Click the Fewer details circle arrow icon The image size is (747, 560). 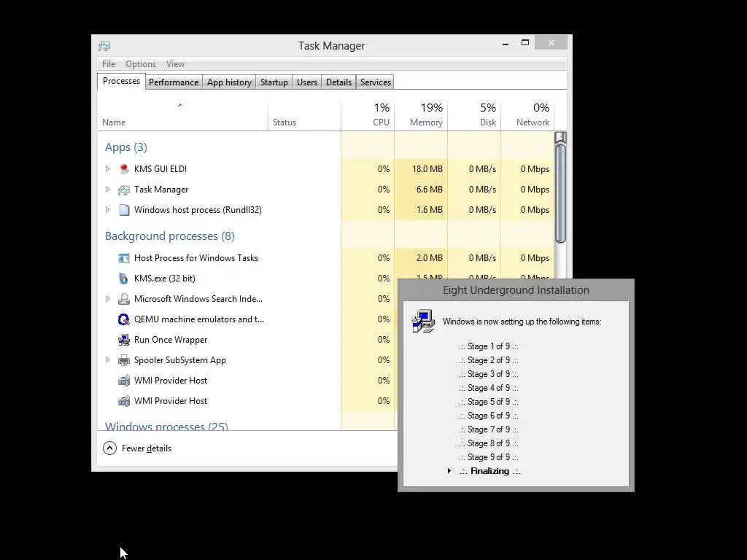(x=109, y=448)
